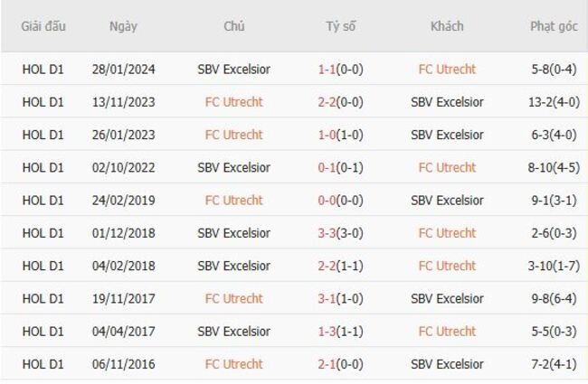588x384 pixels.
Task: Open the 1-0 score from 26/01/2023
Action: (x=340, y=135)
